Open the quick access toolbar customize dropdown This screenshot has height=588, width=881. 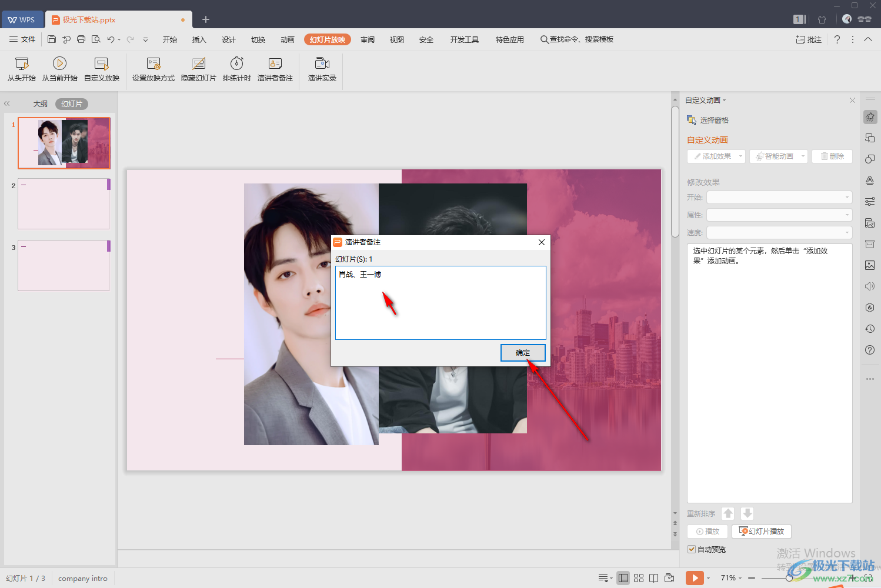click(145, 39)
